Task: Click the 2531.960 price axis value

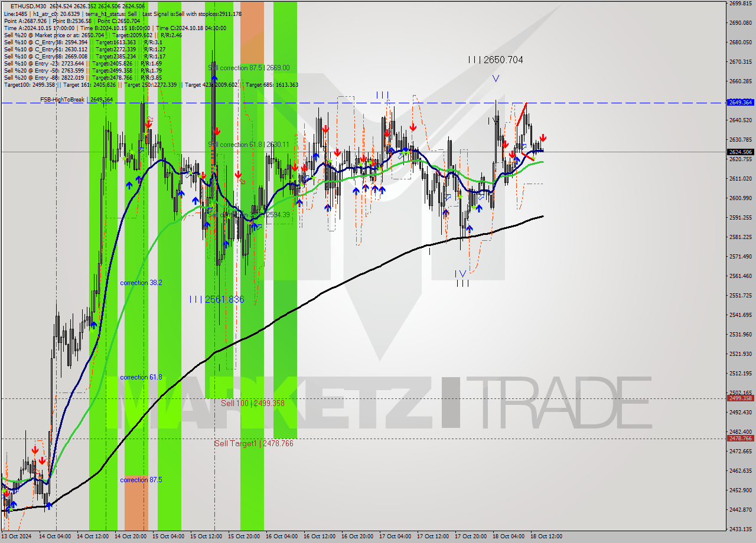Action: (x=741, y=335)
